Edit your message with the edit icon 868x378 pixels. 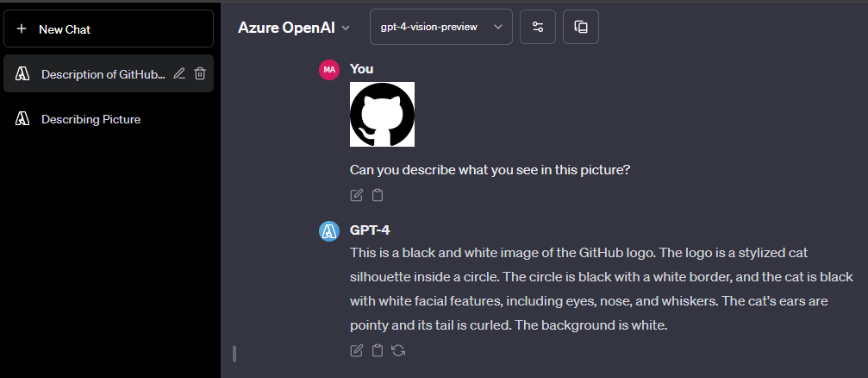point(357,195)
